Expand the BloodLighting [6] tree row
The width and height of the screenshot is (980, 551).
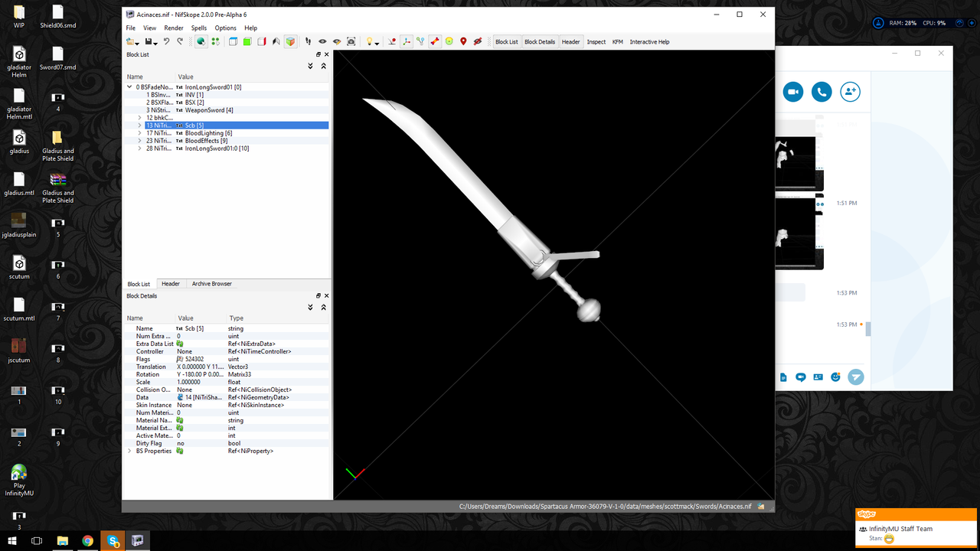point(139,133)
